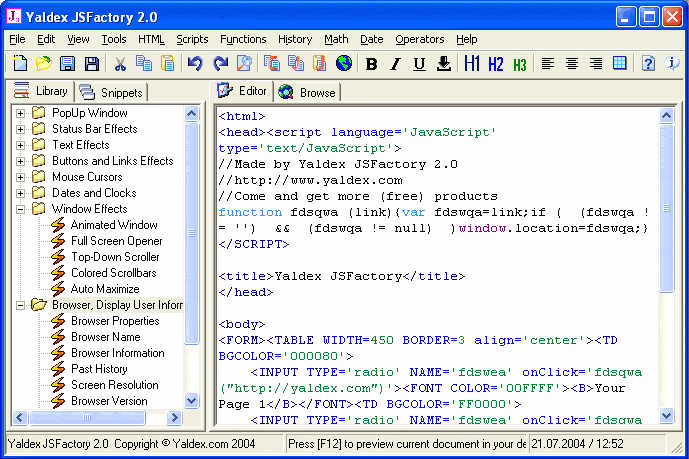Click the Paste clipboard icon

click(167, 64)
